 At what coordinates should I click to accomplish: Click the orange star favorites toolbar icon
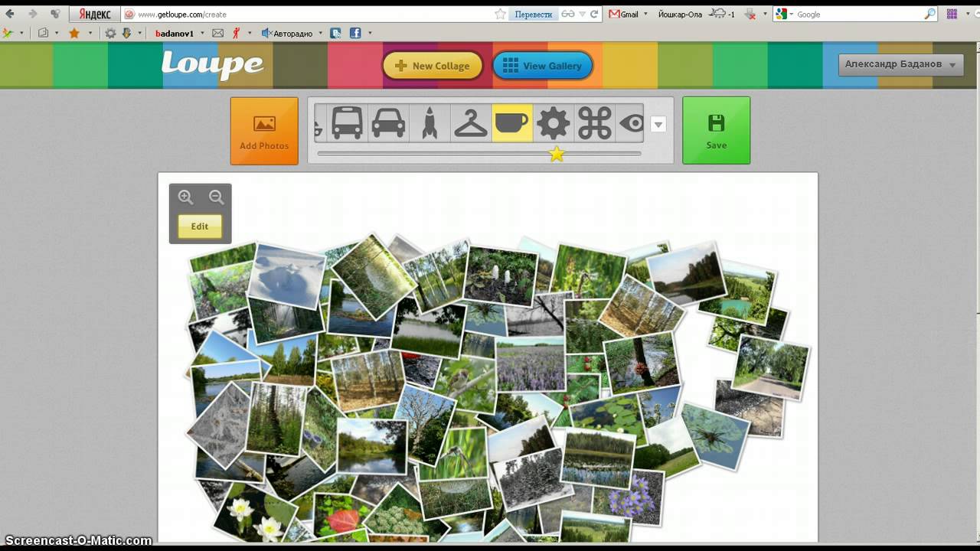click(74, 33)
